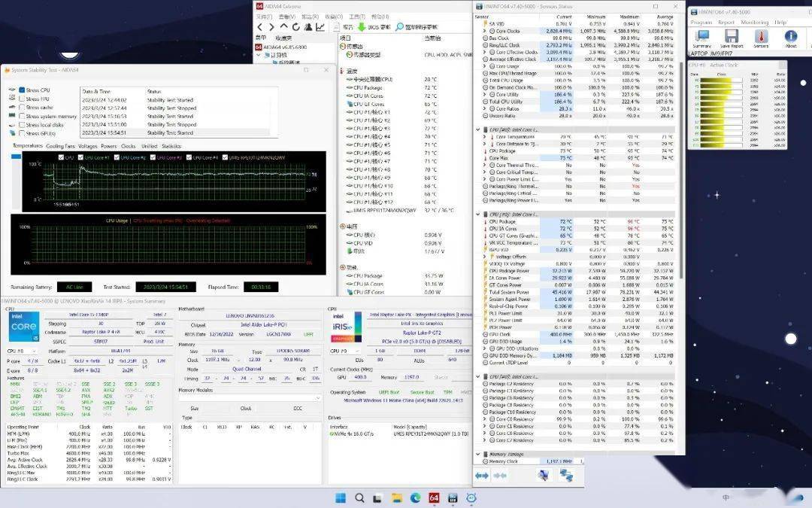Click the Windows Start button
The image size is (812, 508).
point(340,498)
